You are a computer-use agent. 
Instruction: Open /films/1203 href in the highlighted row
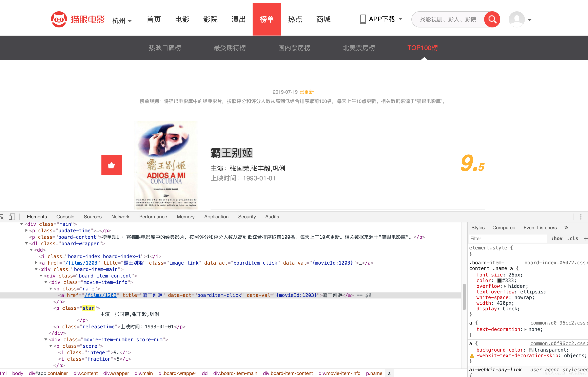point(100,295)
